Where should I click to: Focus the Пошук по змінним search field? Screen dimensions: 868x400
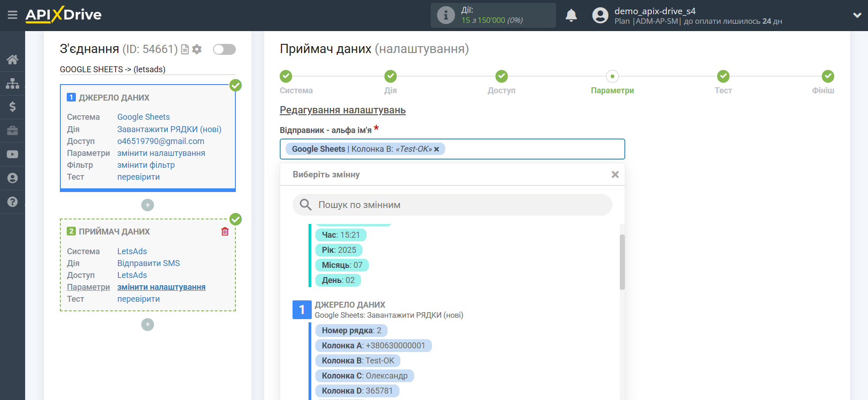(x=452, y=205)
